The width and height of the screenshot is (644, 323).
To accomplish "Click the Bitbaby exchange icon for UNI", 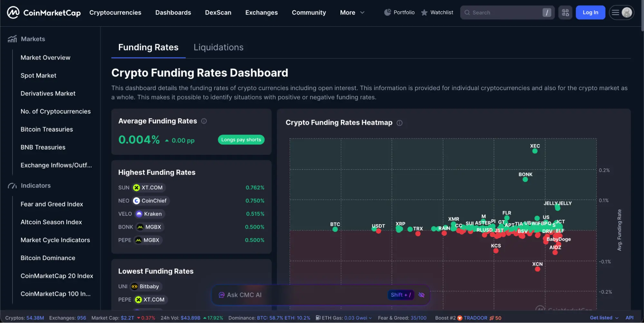I will pos(135,287).
